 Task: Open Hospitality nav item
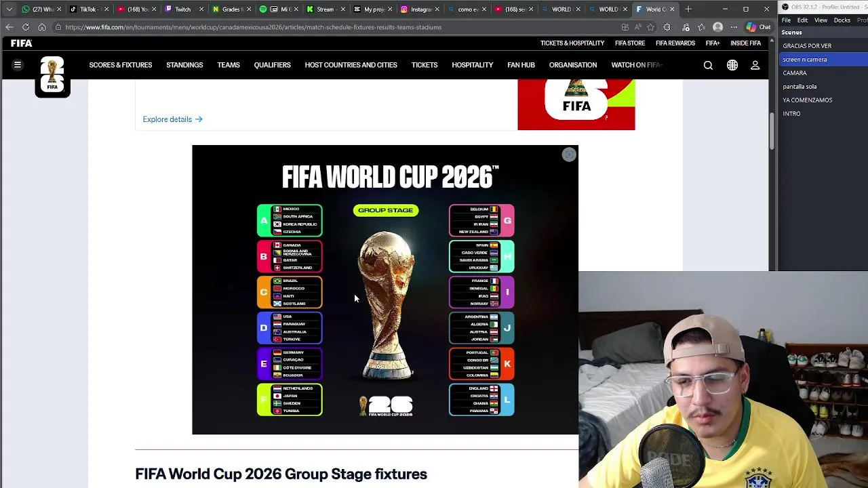(x=473, y=65)
